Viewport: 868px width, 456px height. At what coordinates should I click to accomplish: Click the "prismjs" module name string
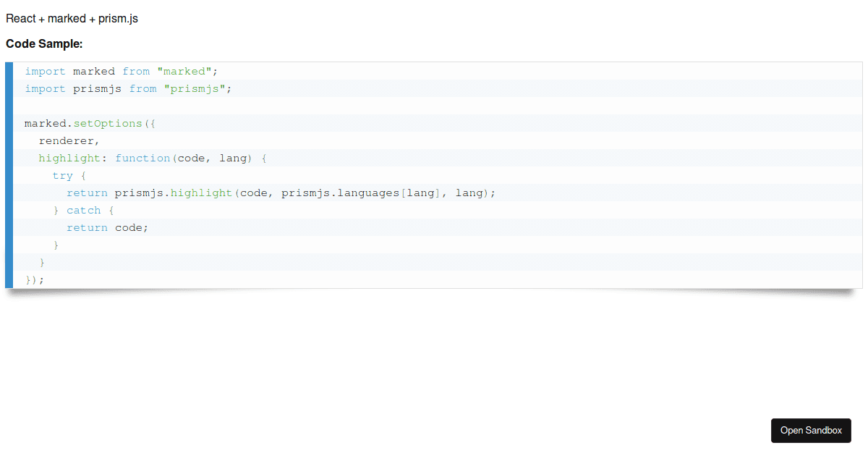pyautogui.click(x=194, y=88)
